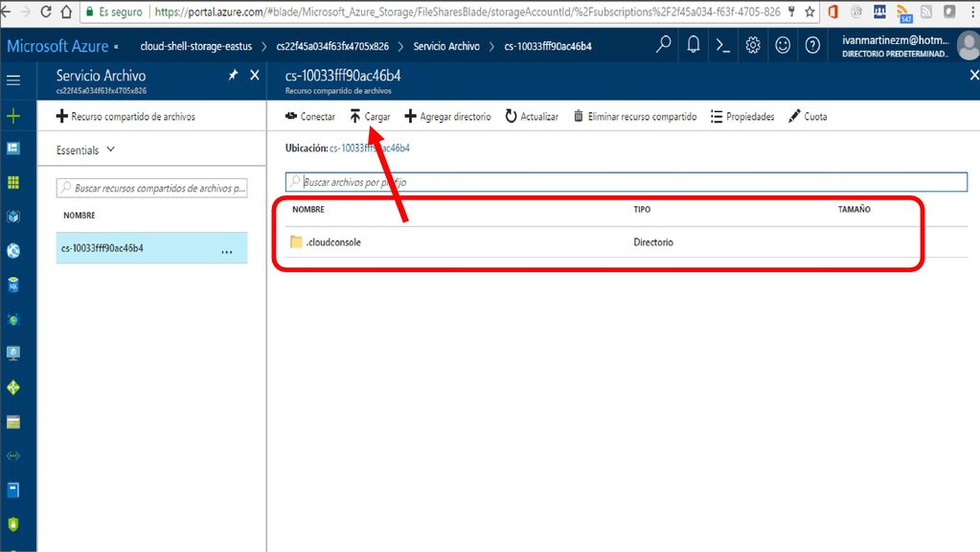
Task: Click the Cargar upload button
Action: 370,116
